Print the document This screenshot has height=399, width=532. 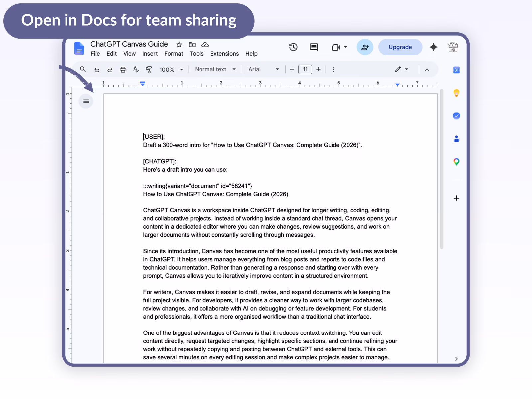pyautogui.click(x=123, y=70)
